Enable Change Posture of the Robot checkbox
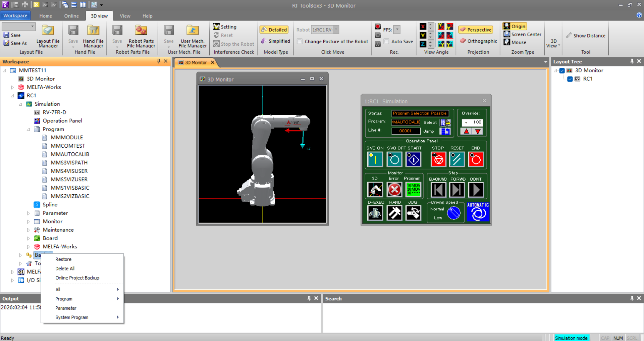Viewport: 644px width, 341px height. (300, 41)
